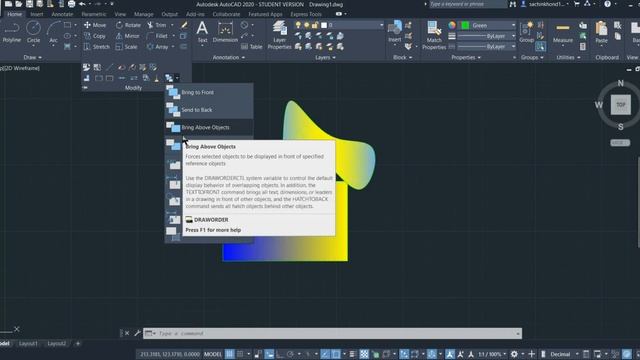Click the Group tool
640x360 pixels.
527,32
